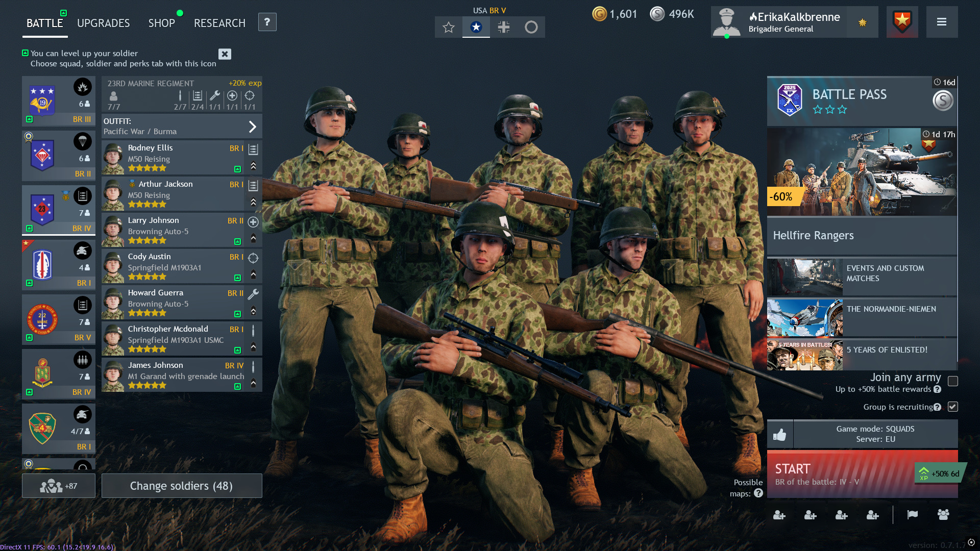Click James Johnson level-up chevron arrows
The width and height of the screenshot is (980, 551).
click(253, 383)
